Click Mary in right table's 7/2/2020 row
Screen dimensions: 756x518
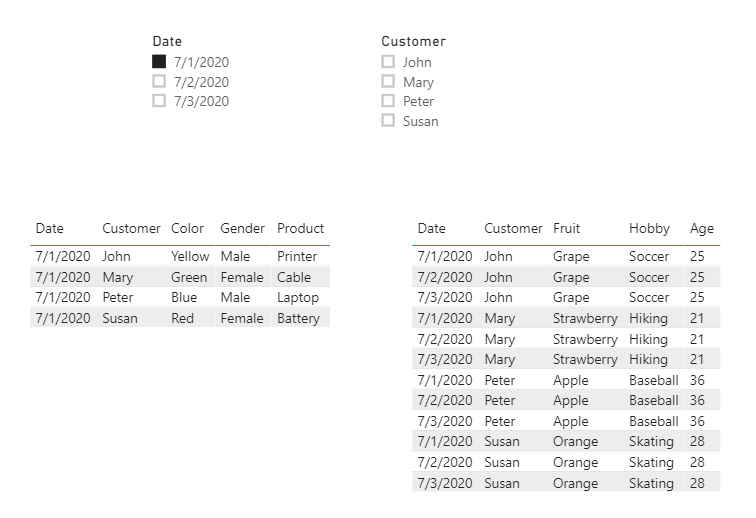500,339
